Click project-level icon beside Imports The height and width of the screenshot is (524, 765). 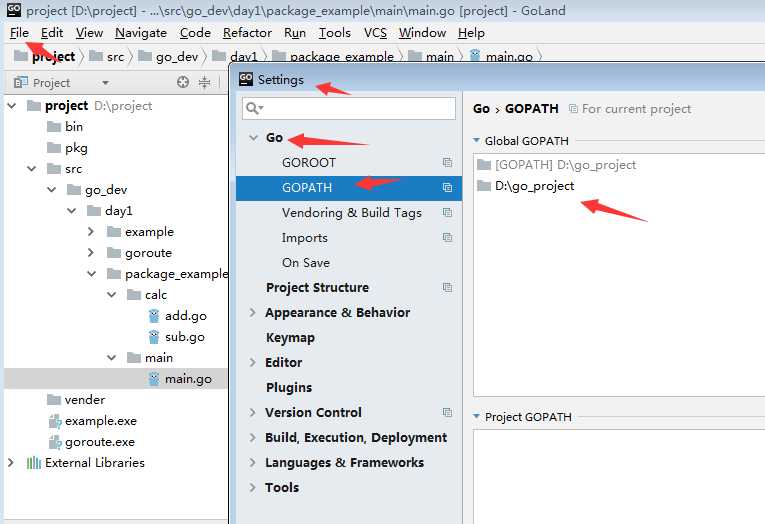pyautogui.click(x=447, y=237)
